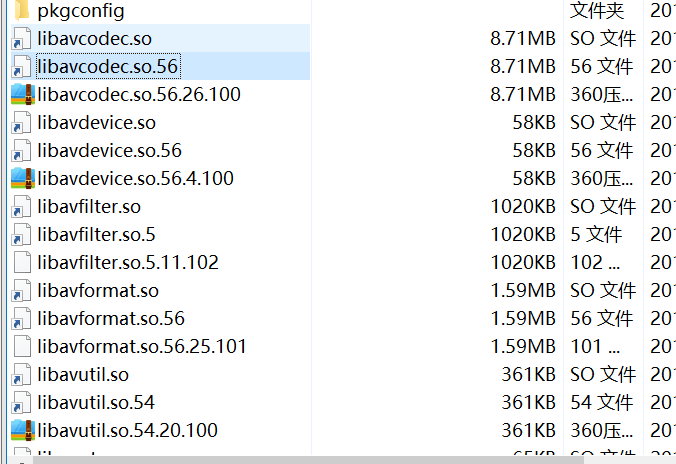Select file name libavfilter.so
676x464 pixels.
[89, 207]
